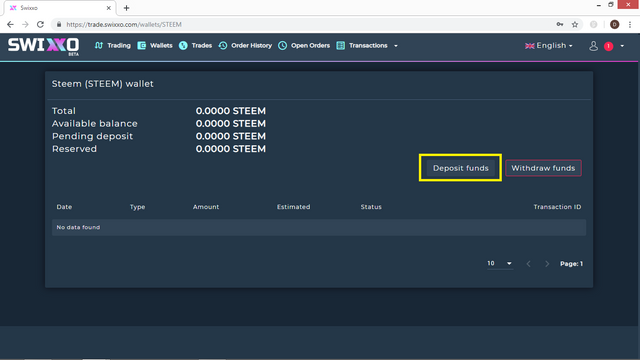Click the Withdraw funds button
The image size is (640, 360).
(543, 168)
